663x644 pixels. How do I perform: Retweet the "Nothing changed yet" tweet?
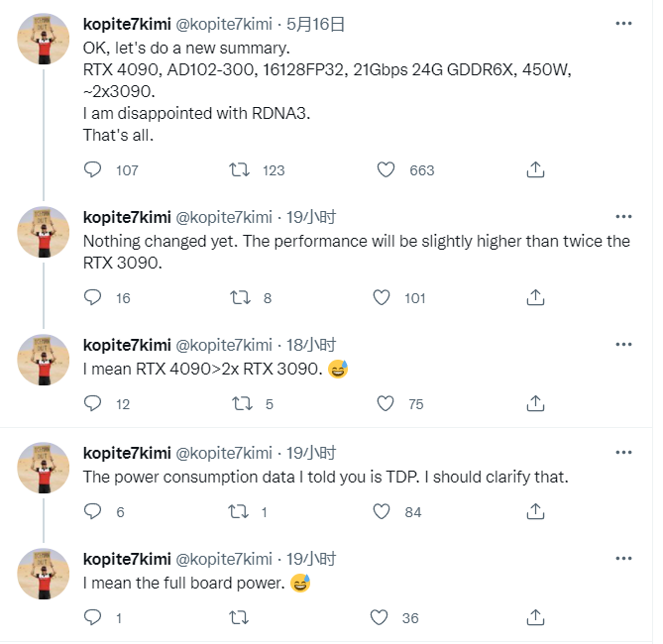[239, 297]
